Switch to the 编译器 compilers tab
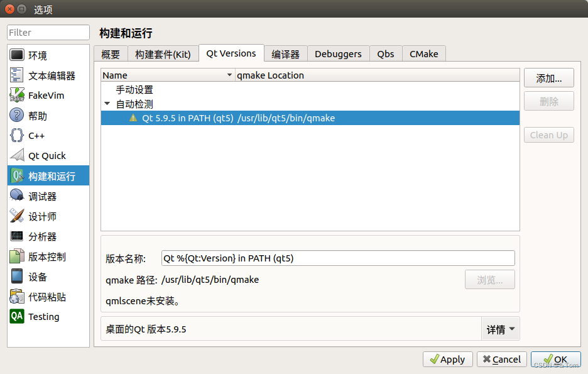 [286, 54]
